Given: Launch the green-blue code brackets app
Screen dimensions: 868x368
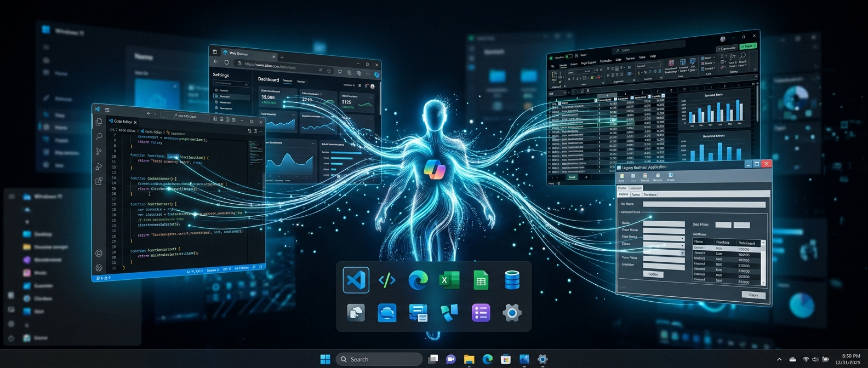Looking at the screenshot, I should pos(387,280).
